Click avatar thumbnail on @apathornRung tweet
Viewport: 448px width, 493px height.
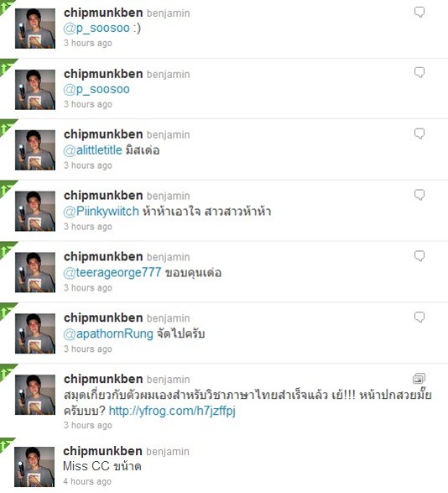click(35, 333)
